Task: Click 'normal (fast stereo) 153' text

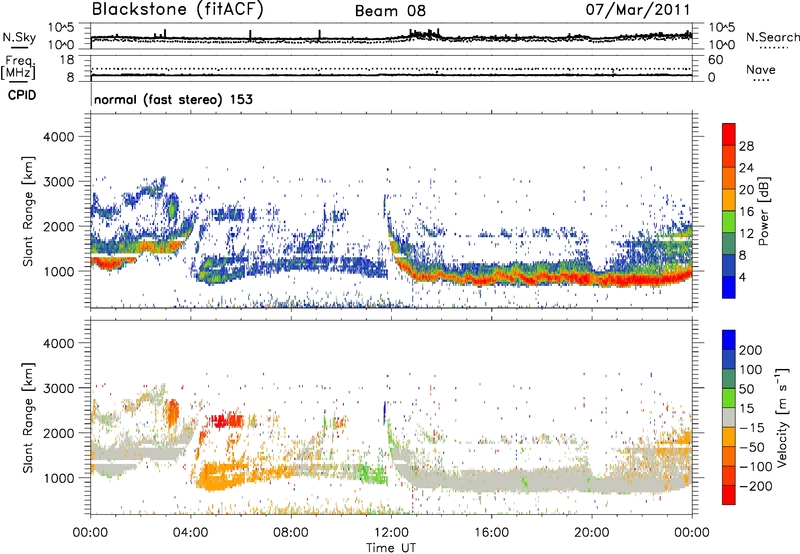Action: coord(173,99)
